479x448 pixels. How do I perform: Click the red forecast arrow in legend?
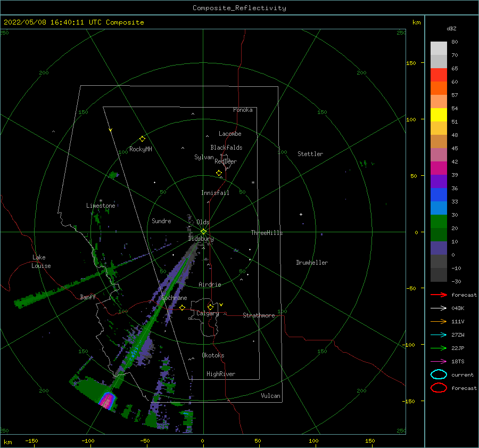pos(439,295)
